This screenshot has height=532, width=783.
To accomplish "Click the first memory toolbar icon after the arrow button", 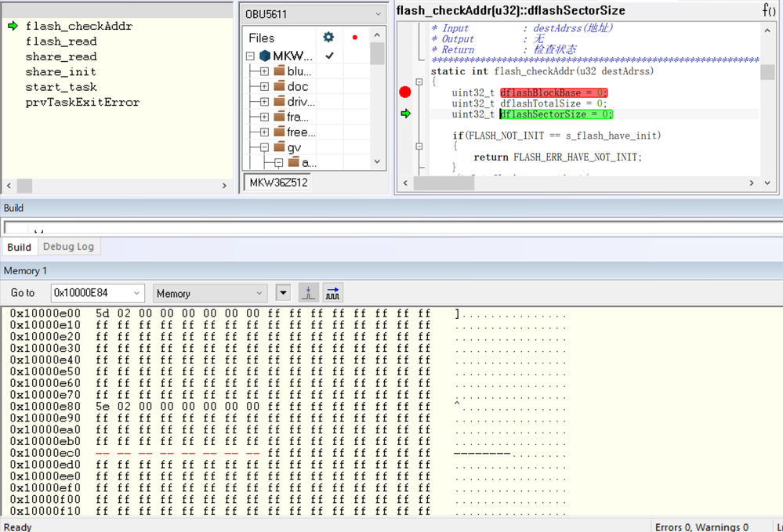I will pyautogui.click(x=308, y=293).
